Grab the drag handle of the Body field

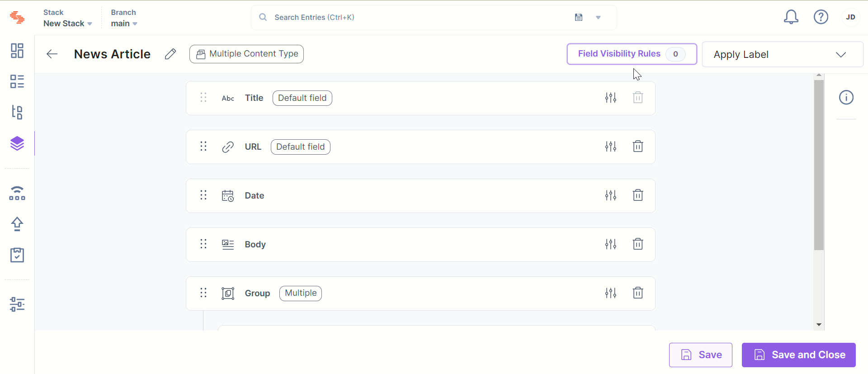[203, 244]
